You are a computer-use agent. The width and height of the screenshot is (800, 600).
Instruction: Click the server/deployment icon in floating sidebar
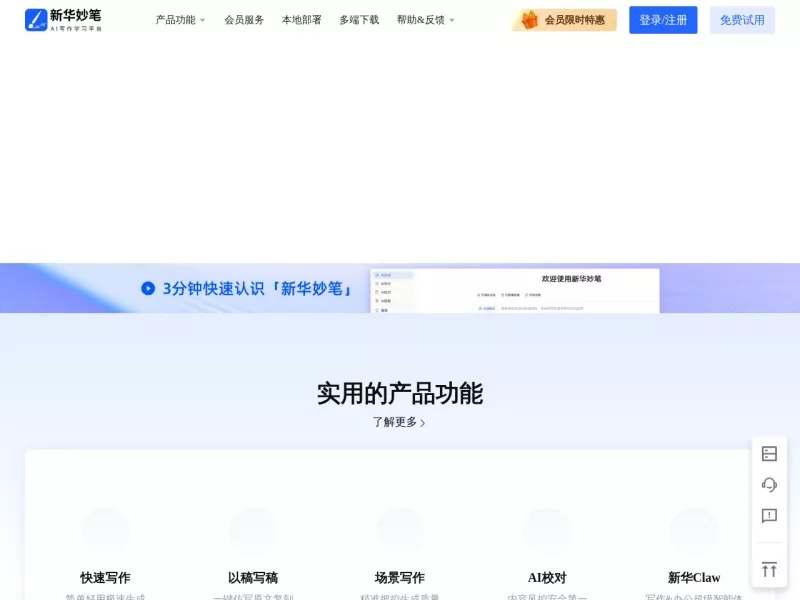coord(769,454)
